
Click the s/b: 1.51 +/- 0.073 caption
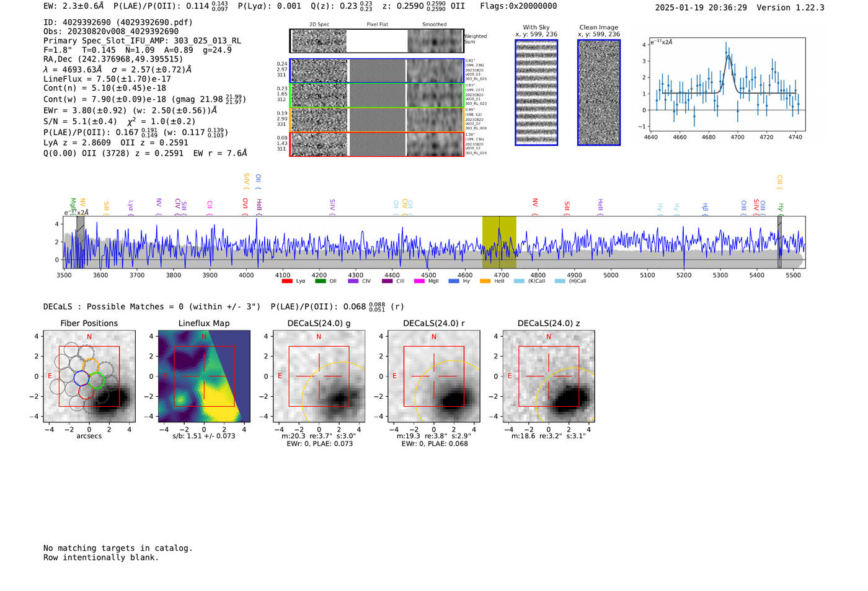pos(204,436)
